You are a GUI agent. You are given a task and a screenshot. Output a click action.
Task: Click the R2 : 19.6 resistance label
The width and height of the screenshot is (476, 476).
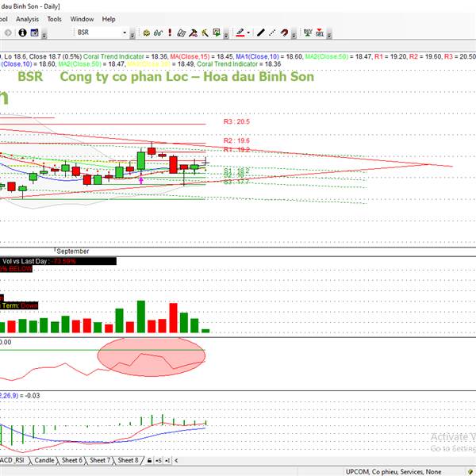(236, 140)
